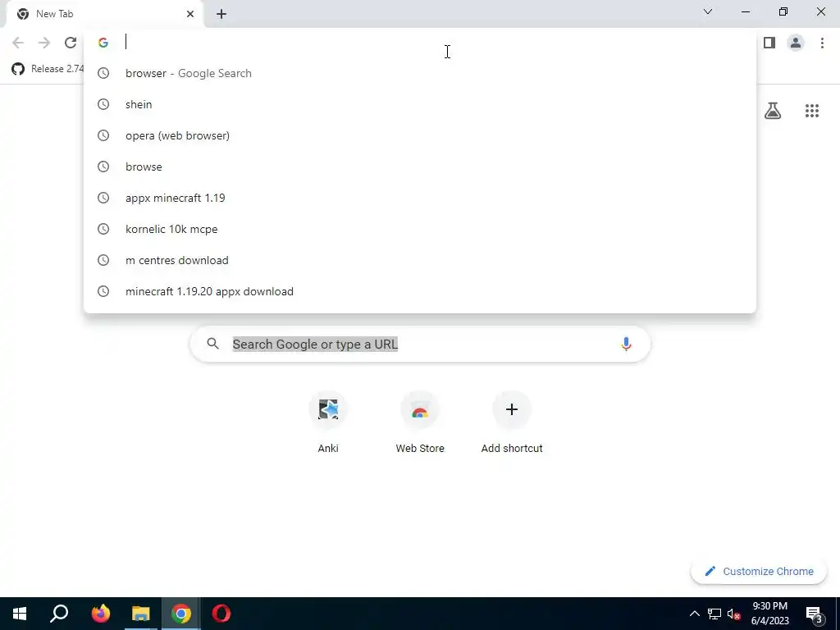Open the profile avatar menu
The height and width of the screenshot is (630, 840).
click(796, 43)
